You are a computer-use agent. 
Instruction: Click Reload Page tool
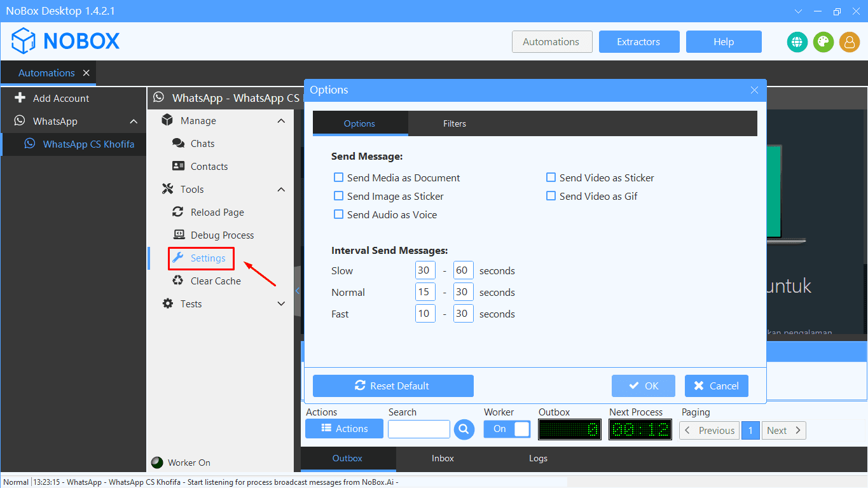point(217,213)
